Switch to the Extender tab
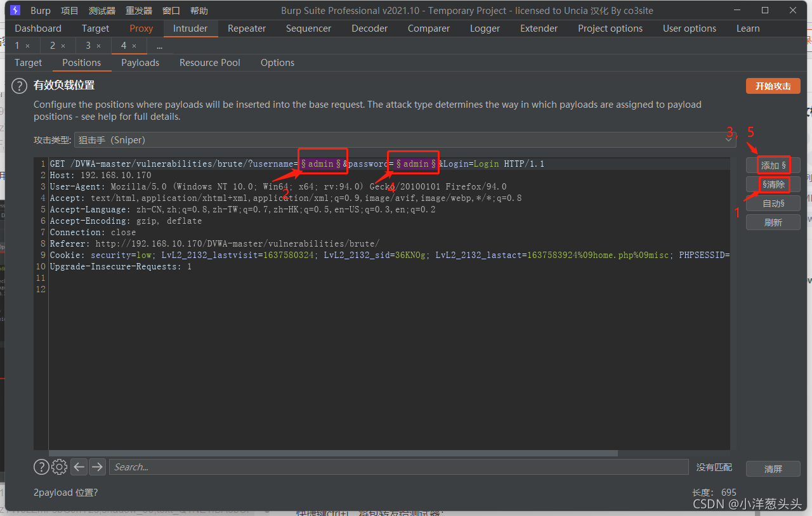 [x=539, y=29]
